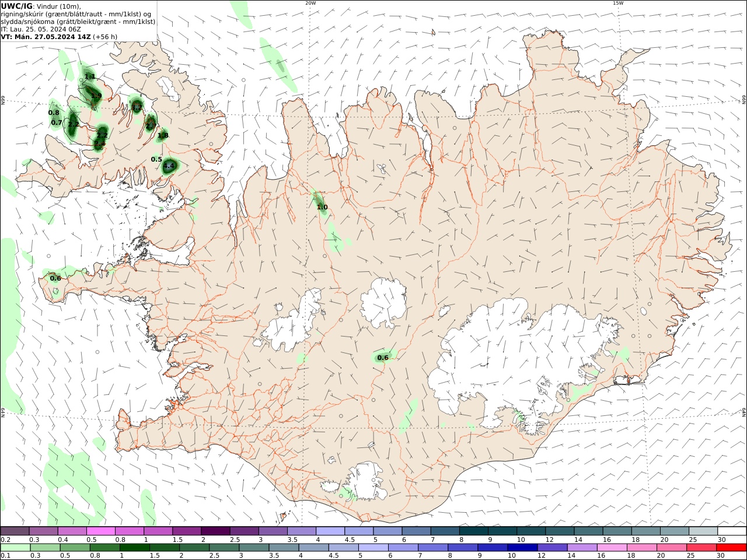Click the 20W longitude label
Image resolution: width=747 pixels, height=560 pixels.
click(310, 3)
